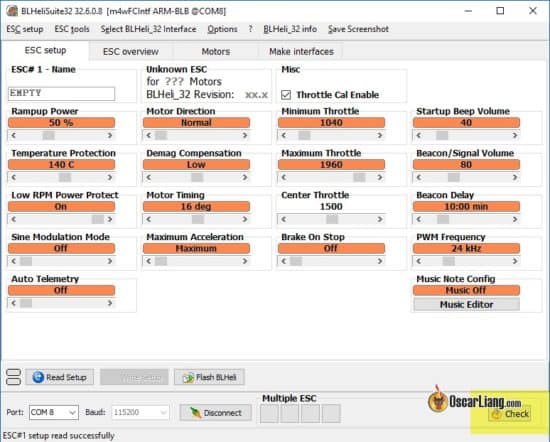The width and height of the screenshot is (550, 442).
Task: Increase Demag Compensation with right arrow
Action: point(245,178)
